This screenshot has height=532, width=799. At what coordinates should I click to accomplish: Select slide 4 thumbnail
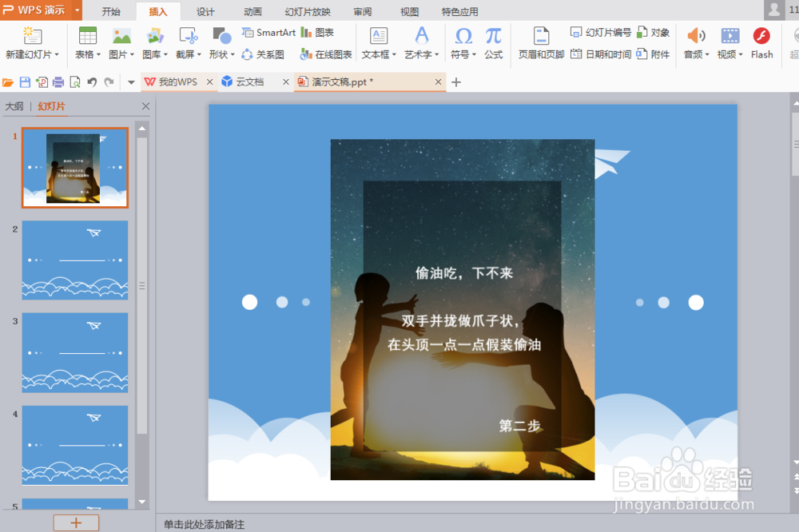[x=75, y=445]
